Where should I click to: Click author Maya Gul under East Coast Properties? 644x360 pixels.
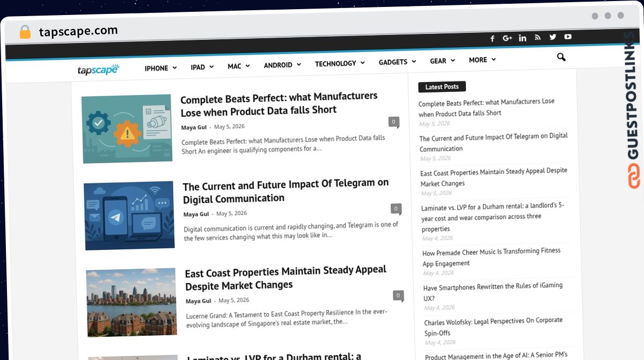point(199,301)
